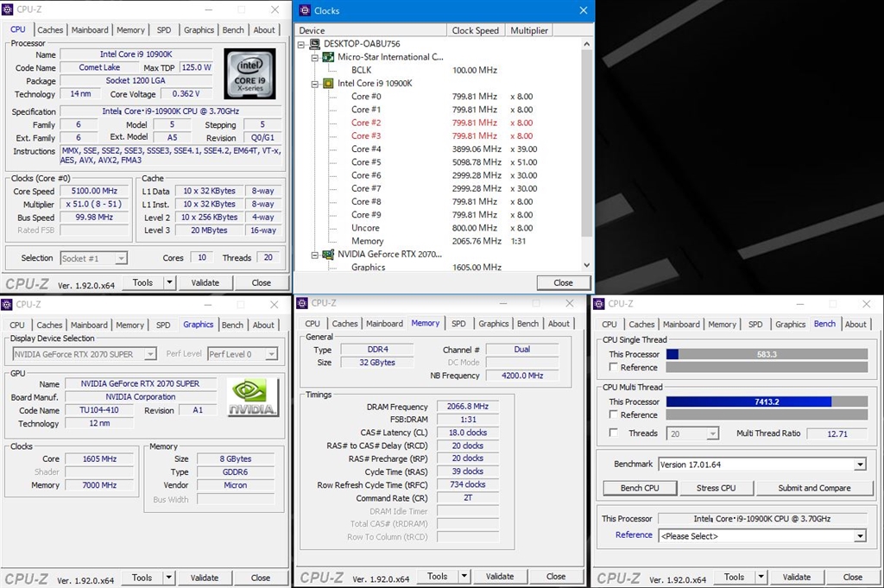This screenshot has height=588, width=884.
Task: Click the DRAM Frequency 2066.8 MHz value
Action: click(x=467, y=406)
